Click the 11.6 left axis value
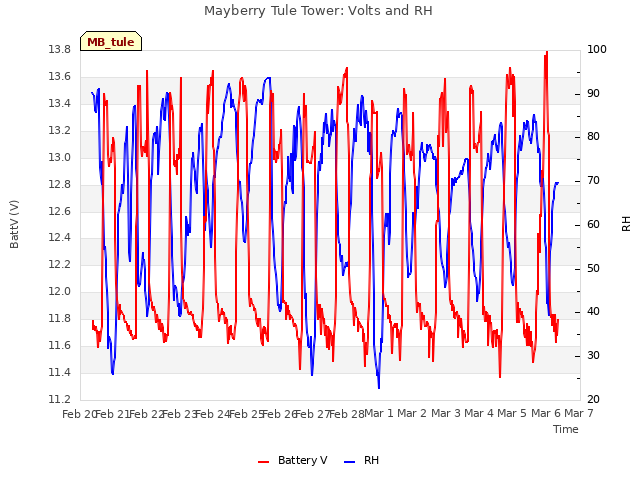 60,345
